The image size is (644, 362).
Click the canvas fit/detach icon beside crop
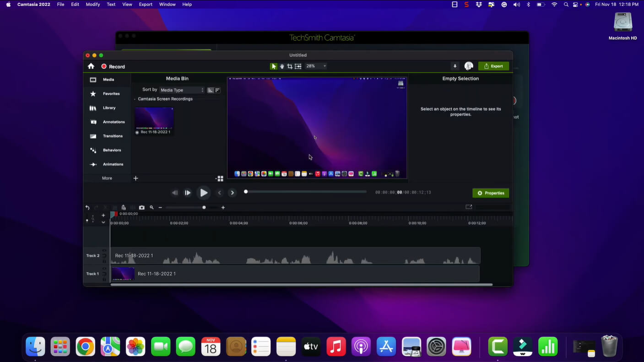point(298,66)
